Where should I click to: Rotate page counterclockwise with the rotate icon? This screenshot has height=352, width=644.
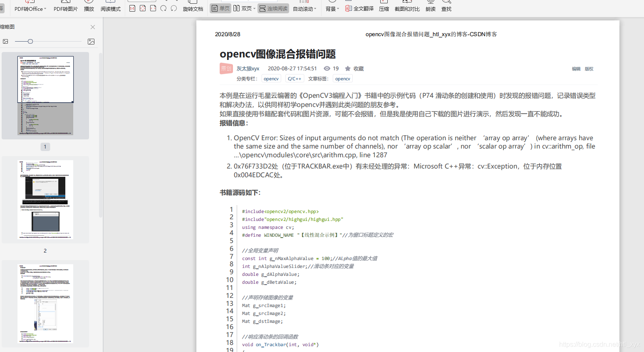174,8
